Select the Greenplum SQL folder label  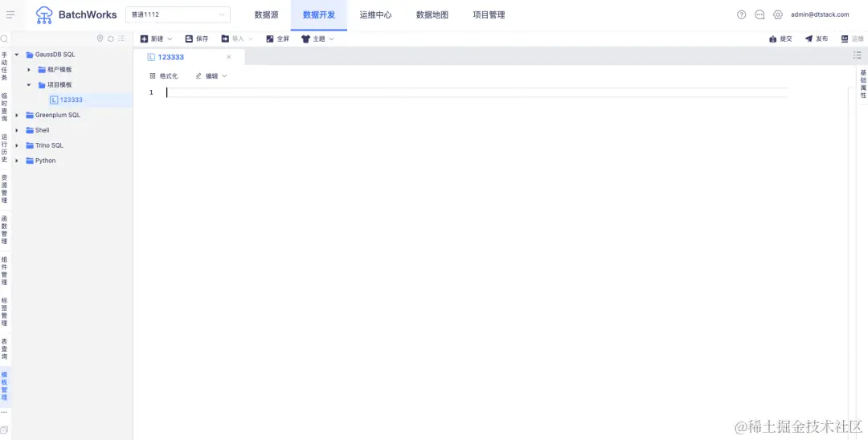tap(58, 115)
